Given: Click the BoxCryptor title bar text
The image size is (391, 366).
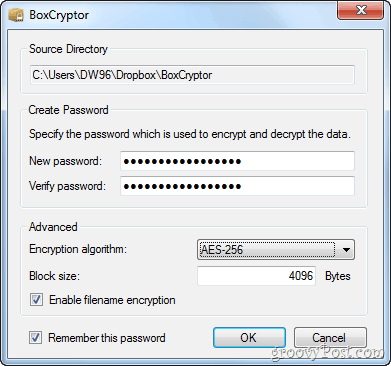Looking at the screenshot, I should point(59,15).
